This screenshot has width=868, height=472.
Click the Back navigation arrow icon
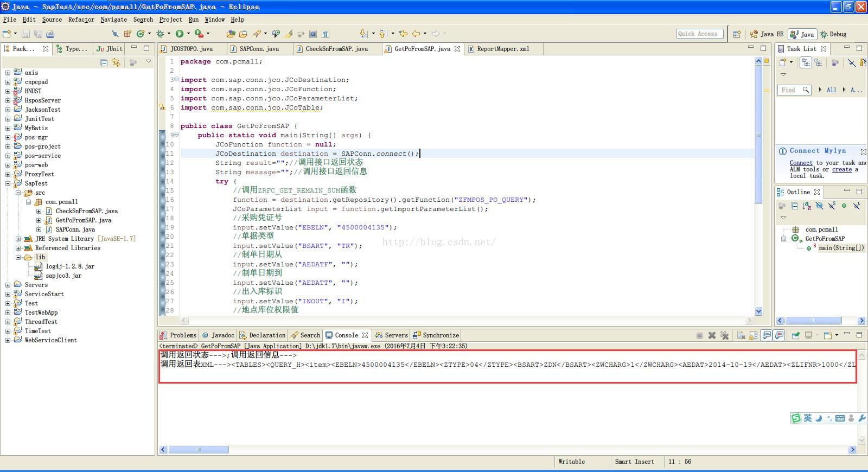(416, 34)
